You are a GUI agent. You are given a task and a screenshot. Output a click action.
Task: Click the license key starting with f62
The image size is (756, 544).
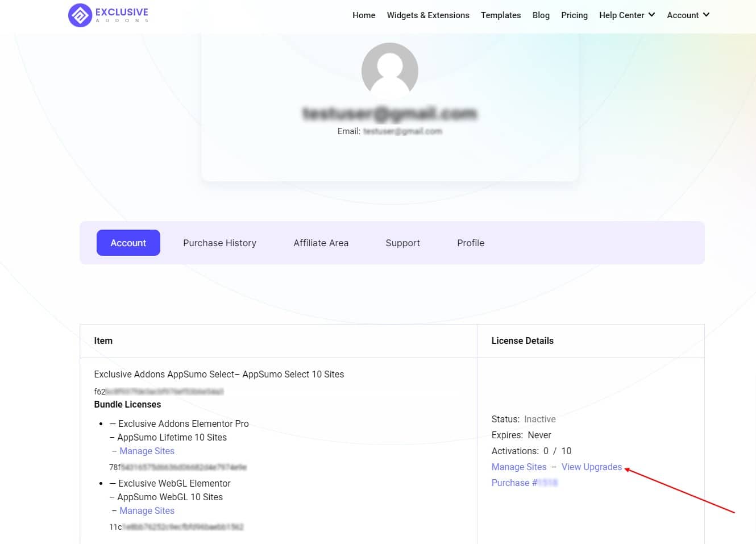[x=159, y=392]
